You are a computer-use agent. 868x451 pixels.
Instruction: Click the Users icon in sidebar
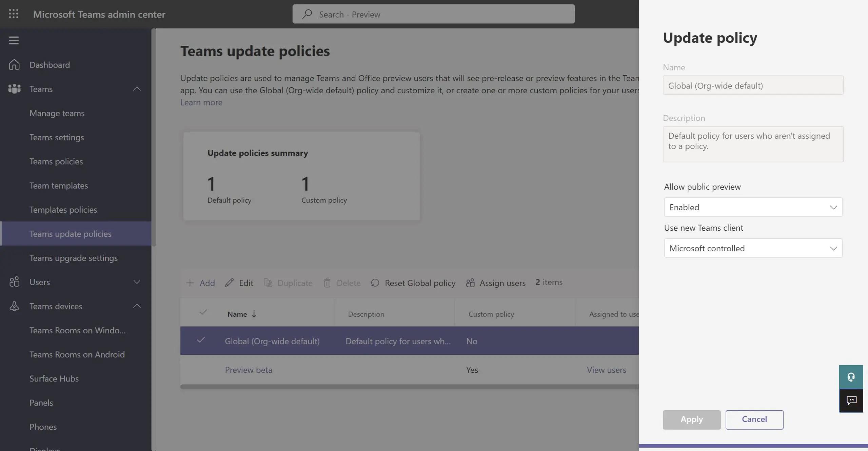pos(14,282)
